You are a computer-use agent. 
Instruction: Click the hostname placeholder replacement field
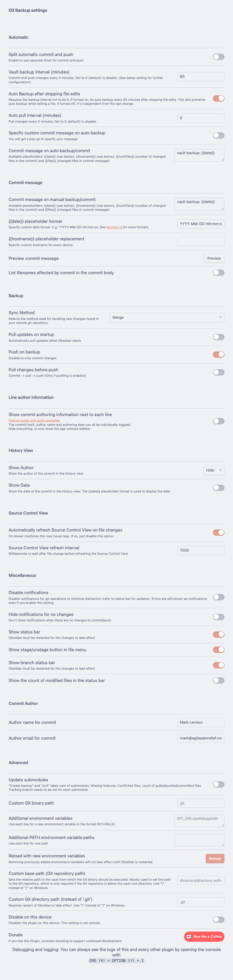coord(200,241)
